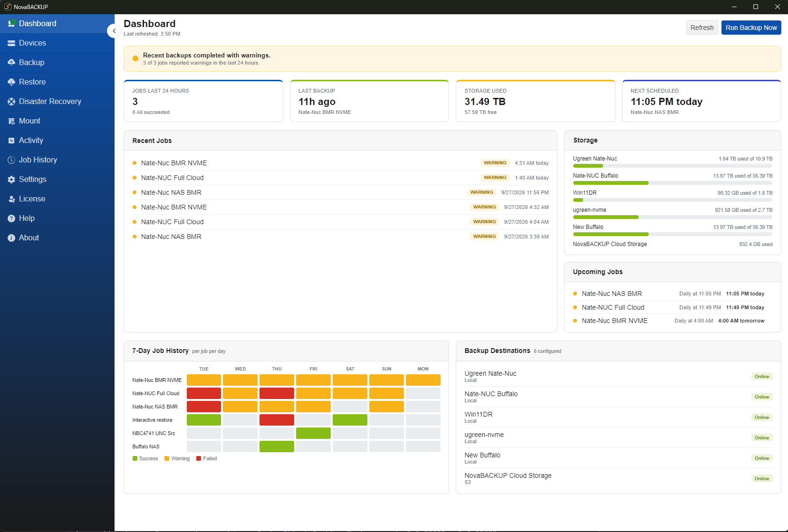
Task: Open the Settings menu item
Action: [x=57, y=180]
